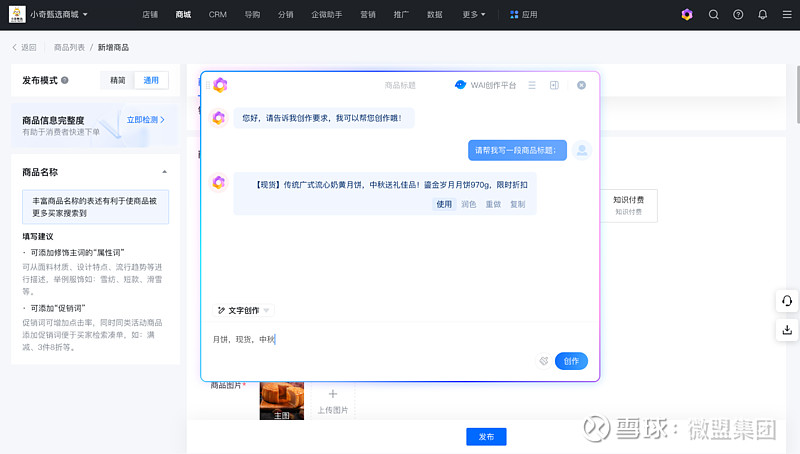
Task: Open the AI dialog list menu icon
Action: pos(532,86)
